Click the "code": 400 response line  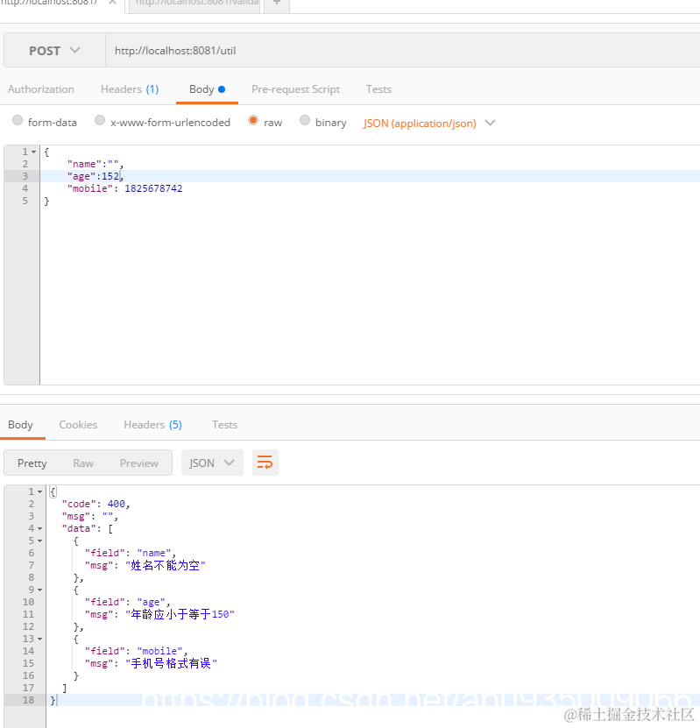95,504
